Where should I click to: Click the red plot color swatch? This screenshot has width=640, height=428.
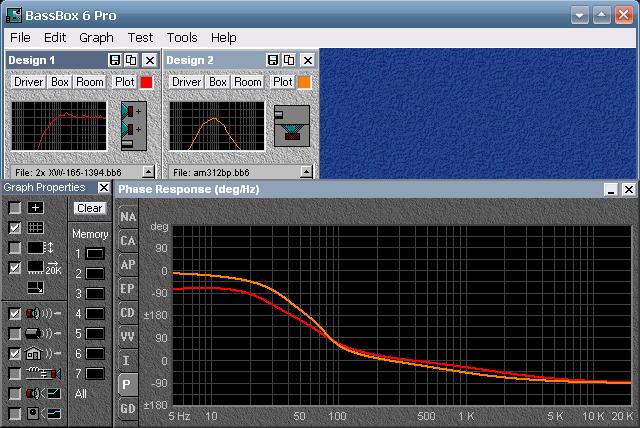coord(146,82)
